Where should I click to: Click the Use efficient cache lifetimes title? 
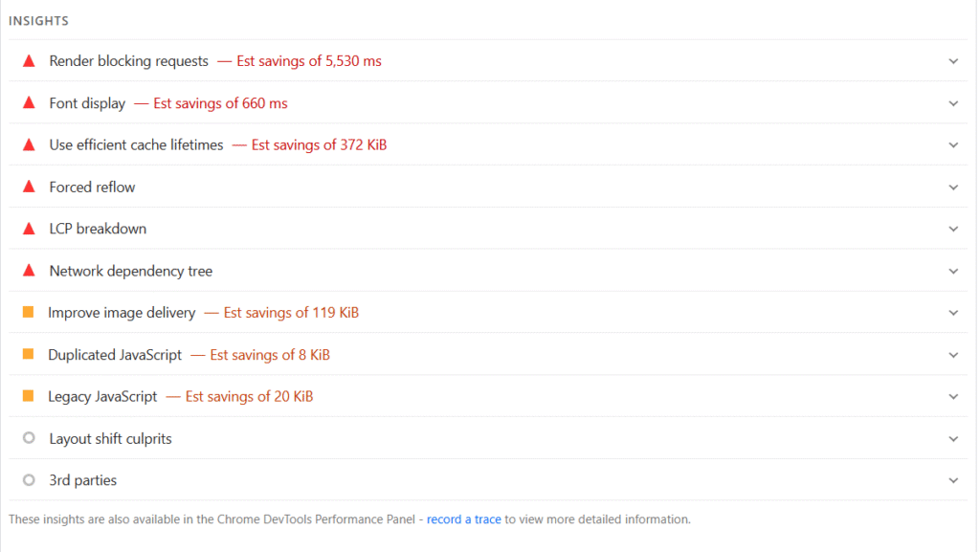click(136, 145)
